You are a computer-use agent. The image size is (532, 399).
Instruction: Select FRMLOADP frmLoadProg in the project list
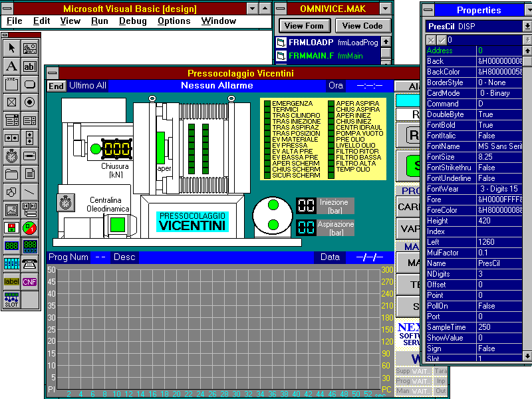tap(328, 43)
